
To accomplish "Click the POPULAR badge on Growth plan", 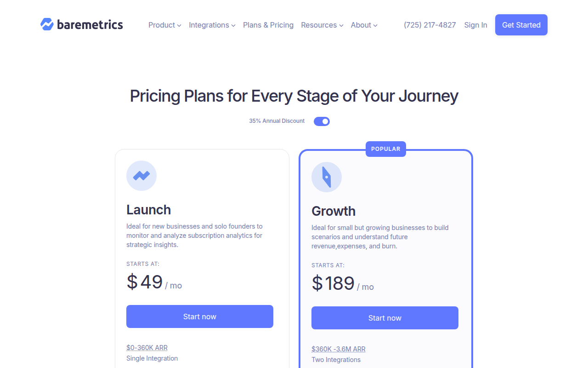I will click(x=386, y=149).
